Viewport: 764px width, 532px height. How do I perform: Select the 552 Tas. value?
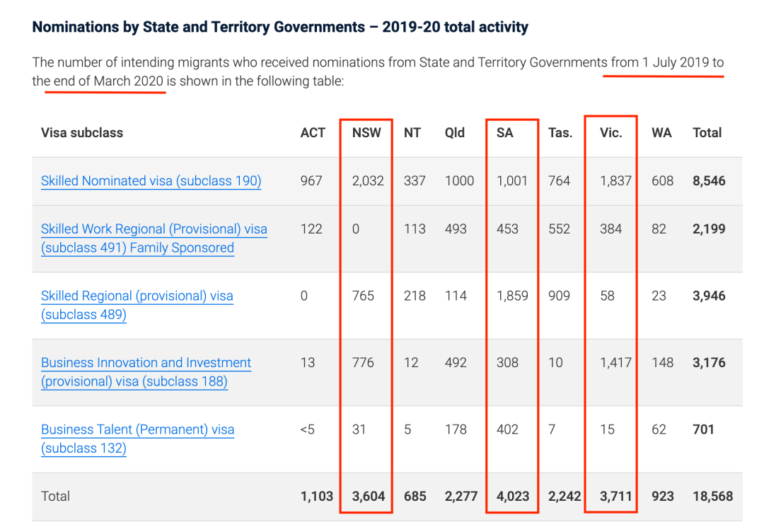click(x=560, y=229)
